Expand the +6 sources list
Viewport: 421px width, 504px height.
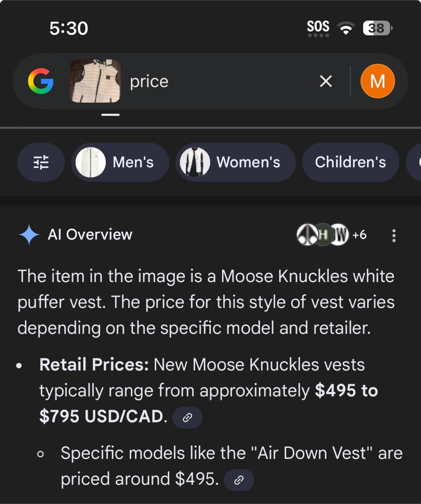coord(359,234)
